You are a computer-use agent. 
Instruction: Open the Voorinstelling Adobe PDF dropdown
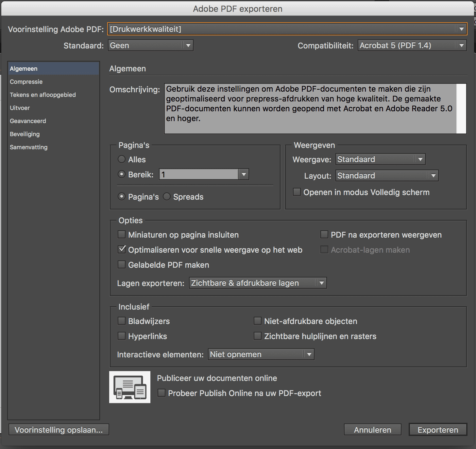coord(287,29)
